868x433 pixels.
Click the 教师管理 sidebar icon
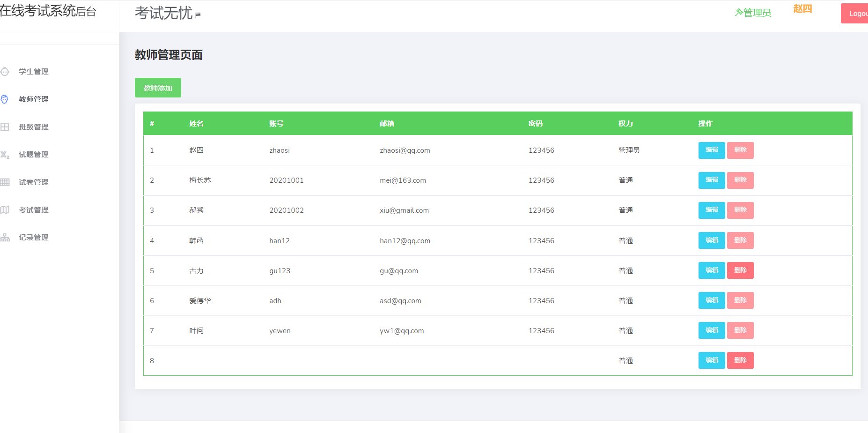(5, 99)
